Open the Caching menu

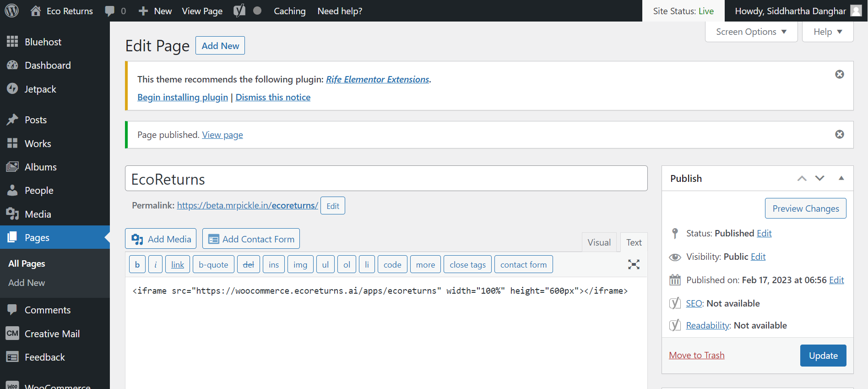289,11
